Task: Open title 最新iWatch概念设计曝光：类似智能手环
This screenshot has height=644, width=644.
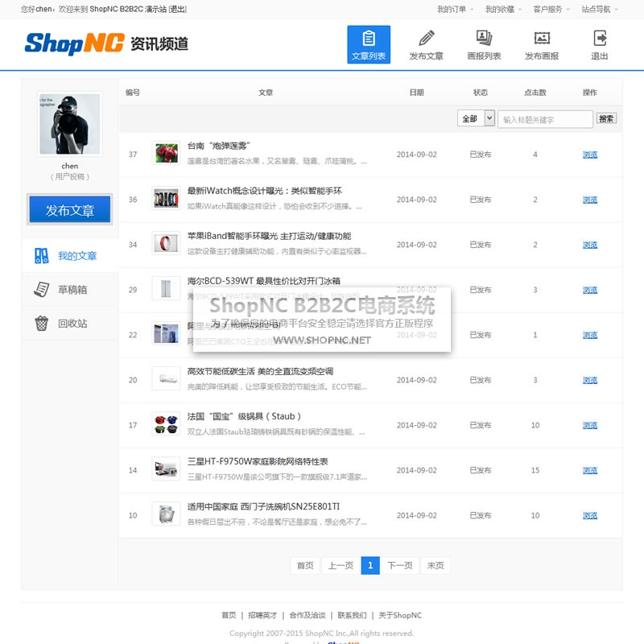Action: [x=265, y=191]
